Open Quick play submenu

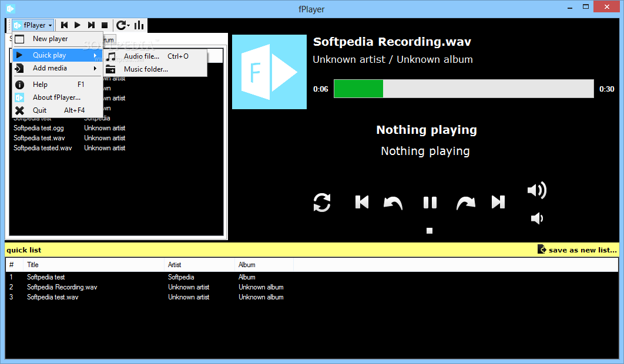click(58, 55)
